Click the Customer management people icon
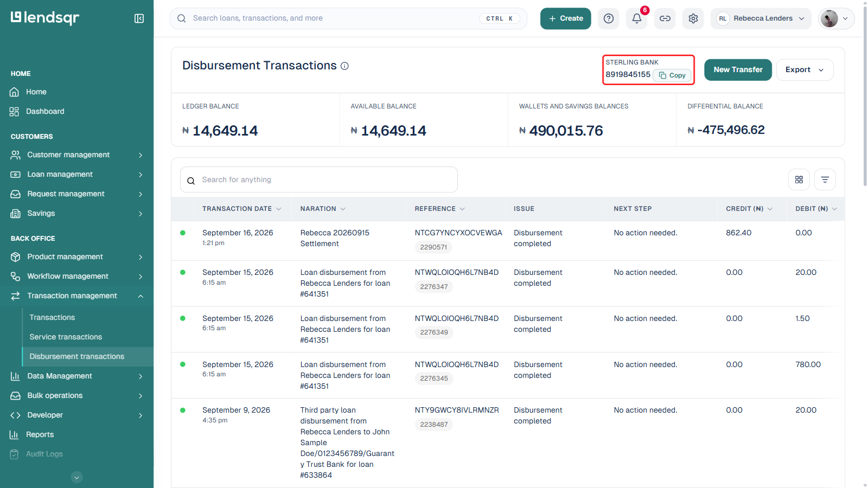Image resolution: width=868 pixels, height=488 pixels. (x=15, y=155)
